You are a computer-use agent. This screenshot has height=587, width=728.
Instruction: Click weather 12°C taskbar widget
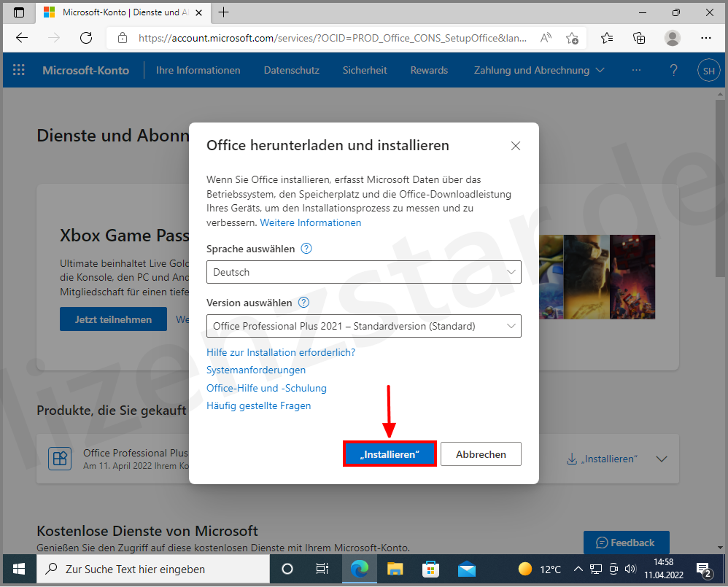540,569
